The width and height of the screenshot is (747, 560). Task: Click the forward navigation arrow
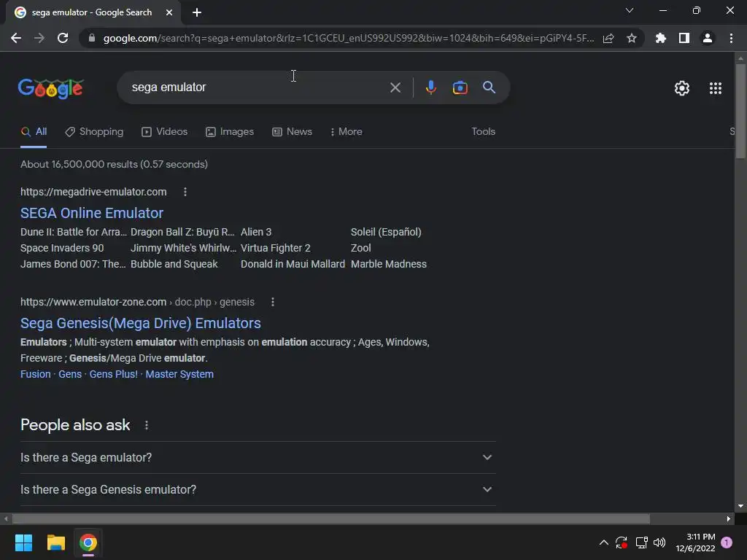tap(39, 38)
